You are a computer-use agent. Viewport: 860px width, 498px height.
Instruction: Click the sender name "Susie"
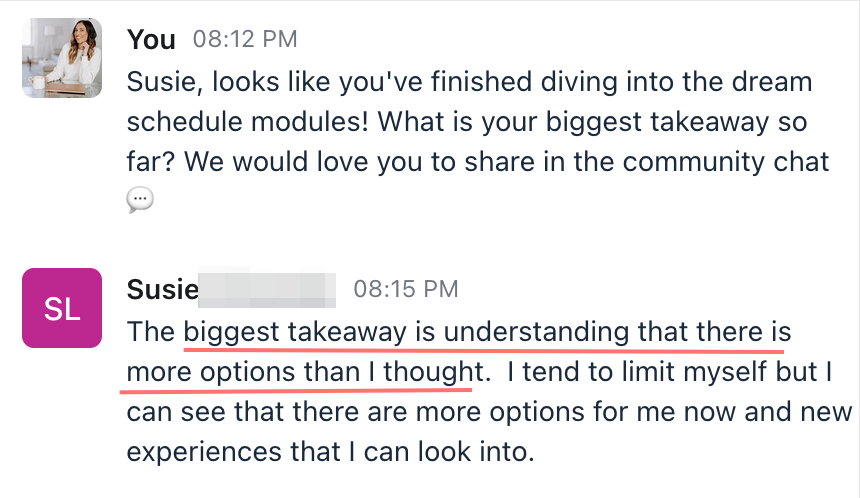[x=163, y=289]
